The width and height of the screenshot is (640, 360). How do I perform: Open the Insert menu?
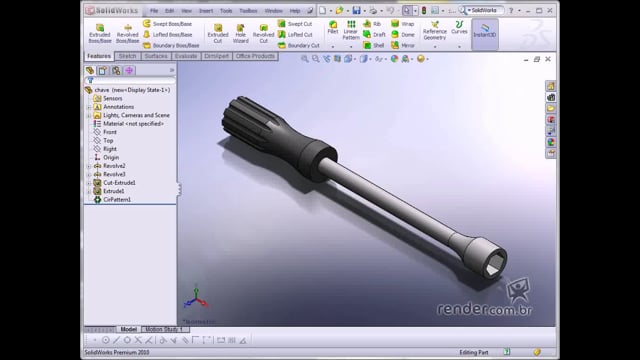206,11
